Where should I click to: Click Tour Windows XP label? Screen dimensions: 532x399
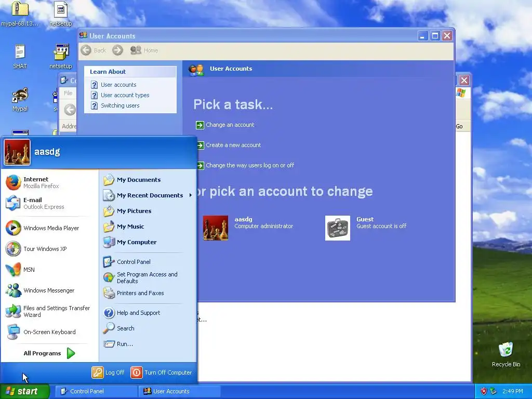[45, 249]
